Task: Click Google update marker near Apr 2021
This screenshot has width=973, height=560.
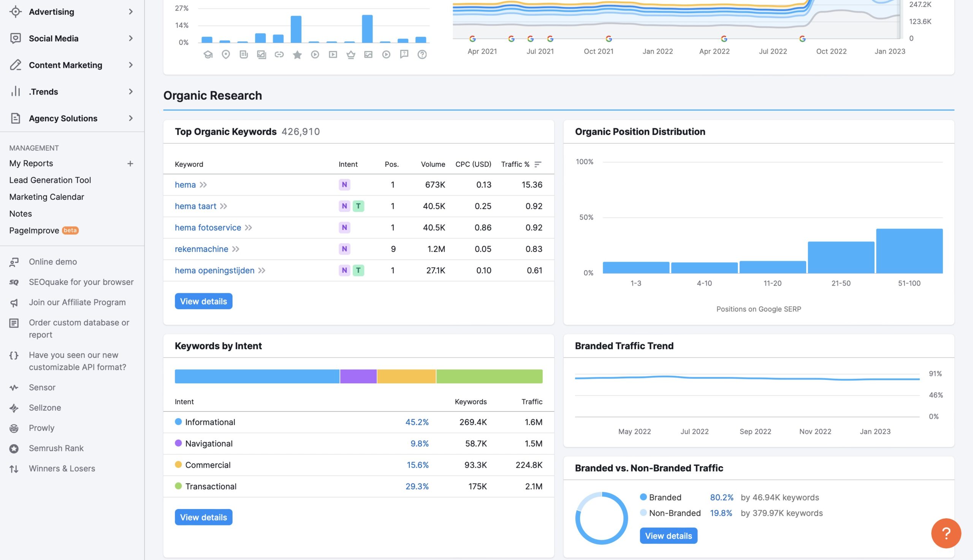Action: click(472, 39)
